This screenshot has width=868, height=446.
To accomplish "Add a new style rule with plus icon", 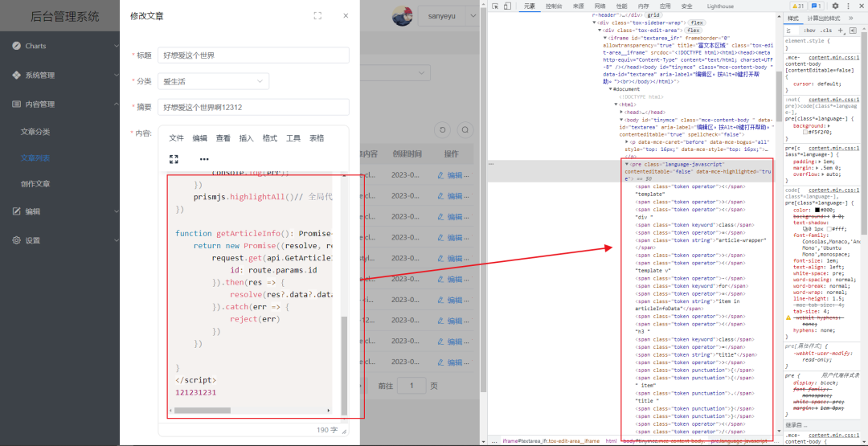I will point(841,30).
